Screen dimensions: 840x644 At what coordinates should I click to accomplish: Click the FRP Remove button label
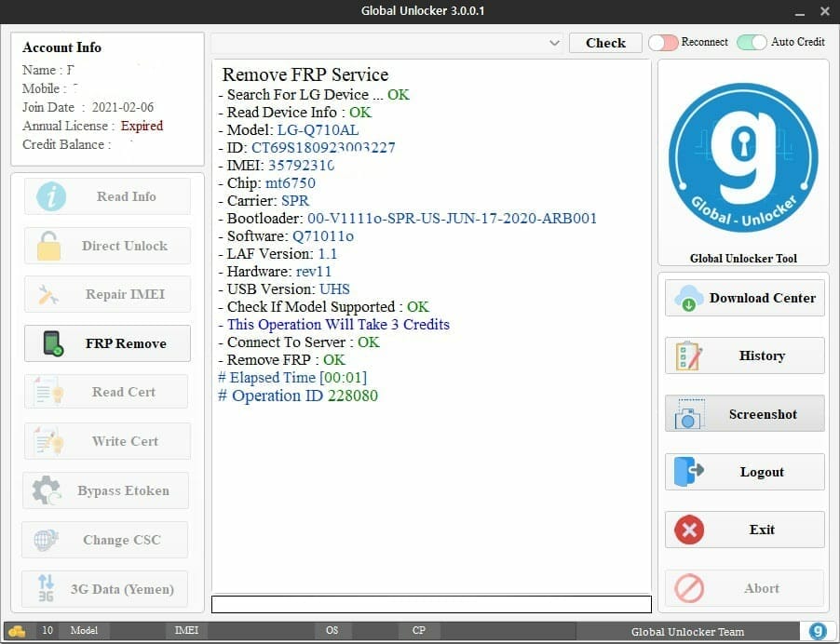tap(126, 343)
